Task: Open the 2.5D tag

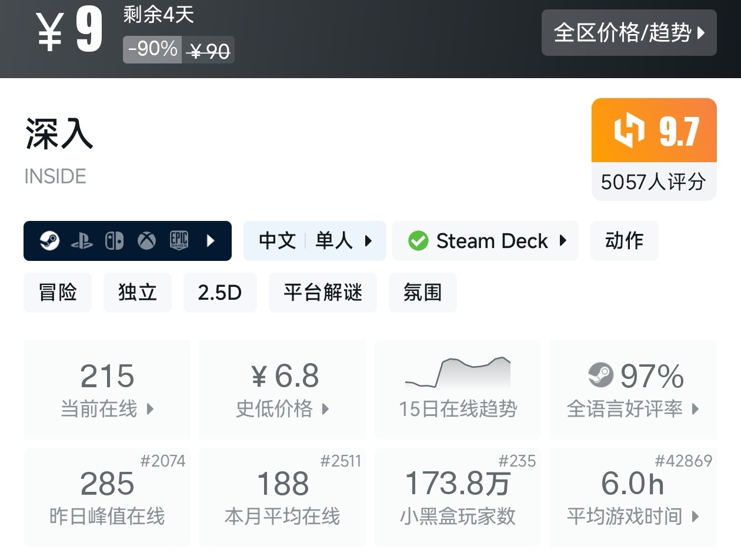Action: point(220,293)
